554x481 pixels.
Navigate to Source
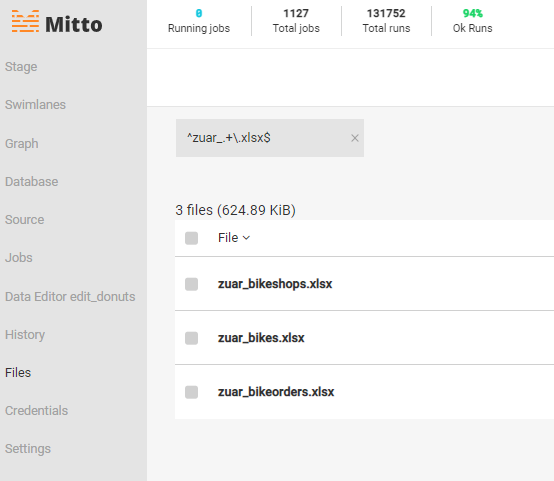click(24, 219)
